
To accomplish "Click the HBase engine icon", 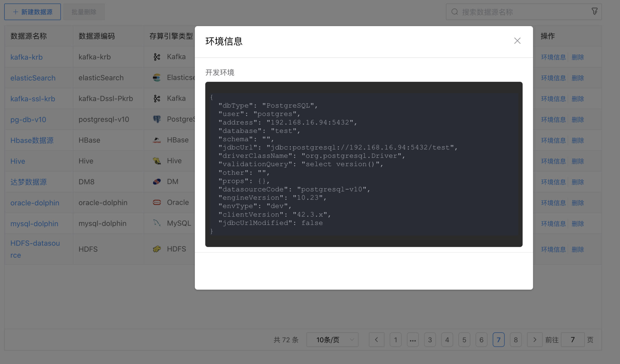I will pyautogui.click(x=157, y=140).
